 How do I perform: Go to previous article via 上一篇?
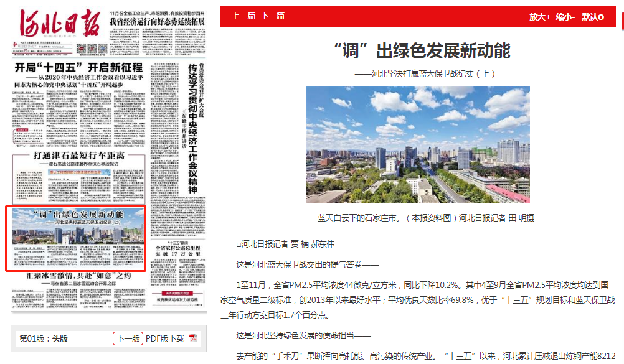243,16
